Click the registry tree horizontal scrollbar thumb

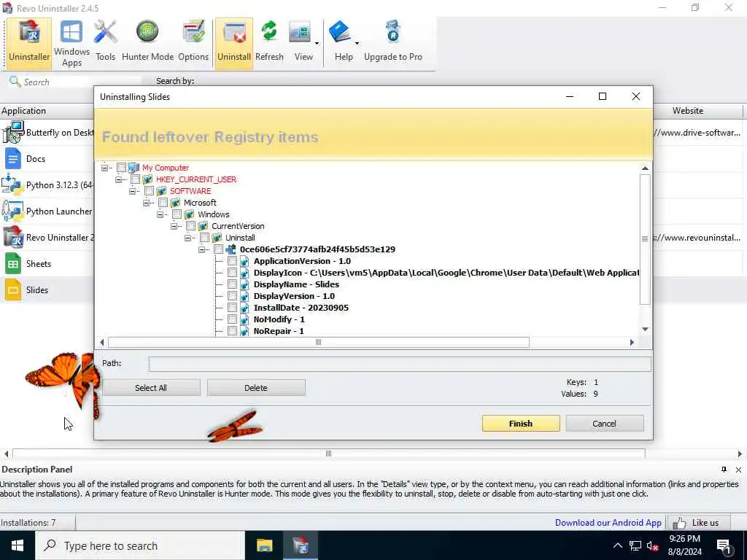318,342
